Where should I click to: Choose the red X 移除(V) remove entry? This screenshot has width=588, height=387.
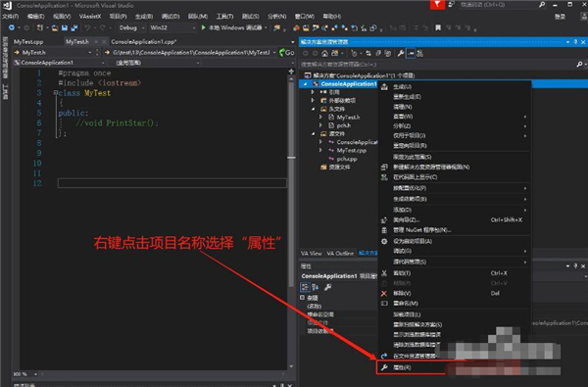click(x=454, y=293)
